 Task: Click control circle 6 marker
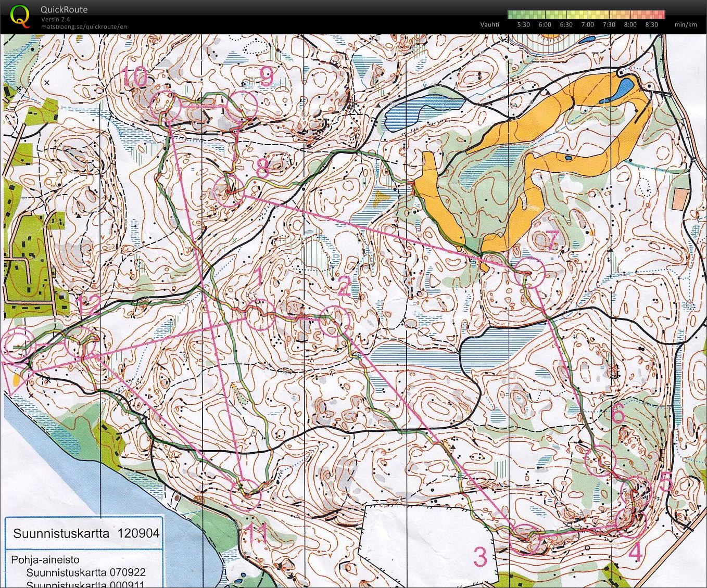coord(601,461)
